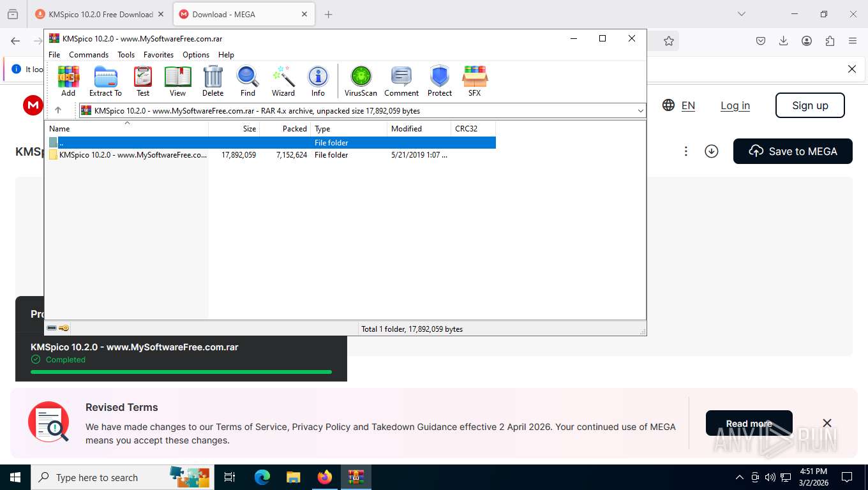
Task: Open the Windows notification center icon
Action: click(847, 477)
